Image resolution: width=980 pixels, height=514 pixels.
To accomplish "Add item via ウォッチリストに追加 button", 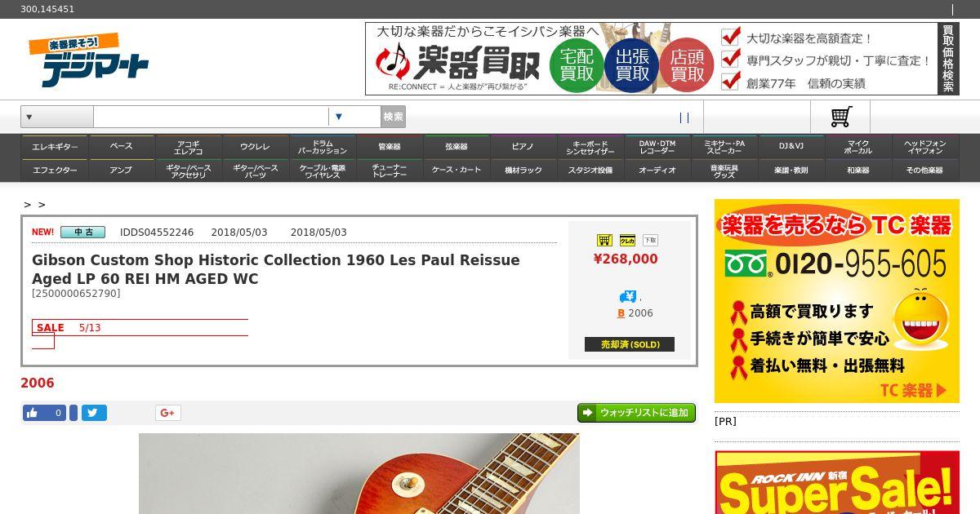I will click(636, 413).
